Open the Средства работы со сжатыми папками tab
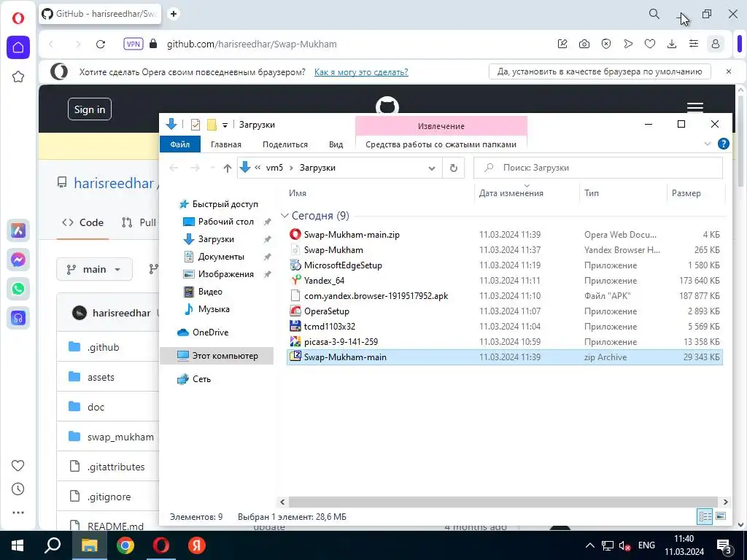The image size is (747, 560). coord(441,144)
